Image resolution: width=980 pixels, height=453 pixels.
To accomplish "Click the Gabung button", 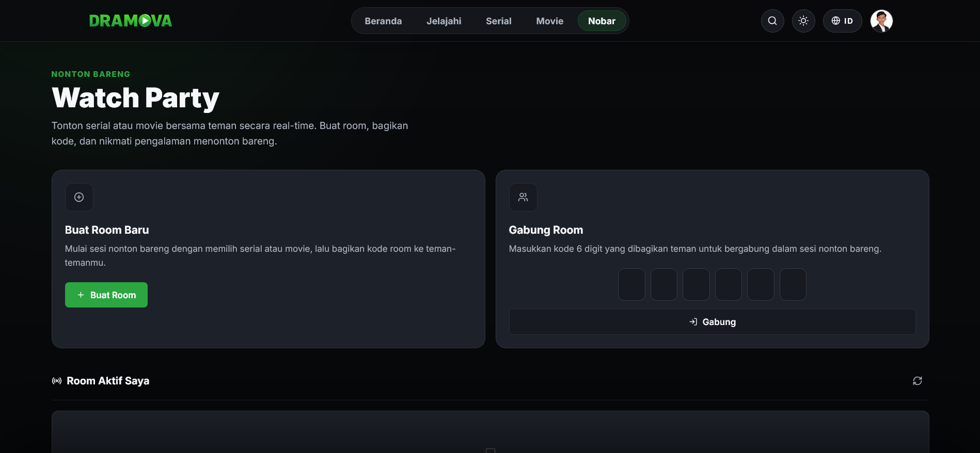I will (713, 322).
